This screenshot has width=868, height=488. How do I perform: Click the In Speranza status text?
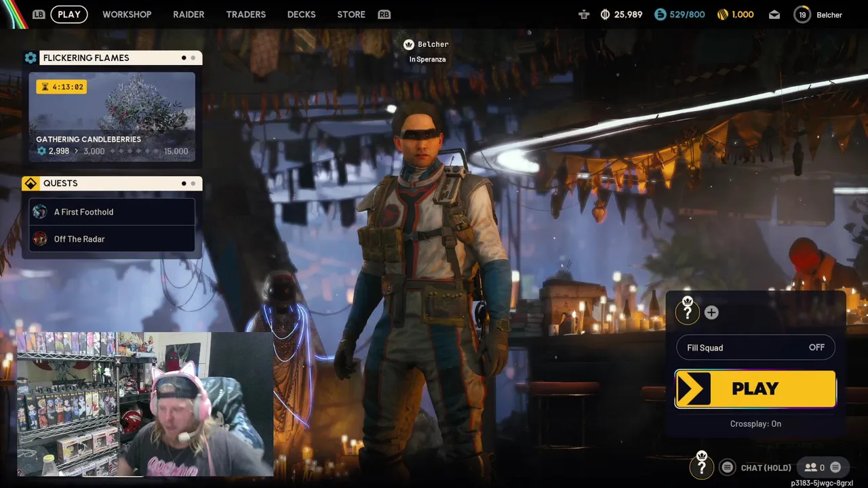pyautogui.click(x=427, y=60)
